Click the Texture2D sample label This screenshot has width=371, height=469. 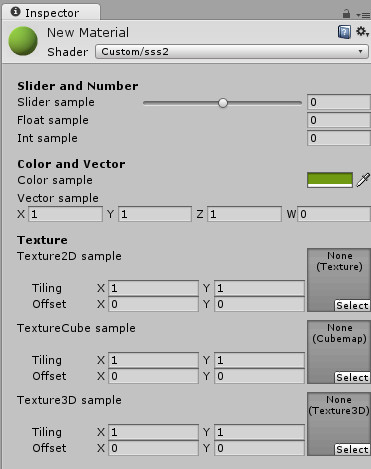pos(69,256)
